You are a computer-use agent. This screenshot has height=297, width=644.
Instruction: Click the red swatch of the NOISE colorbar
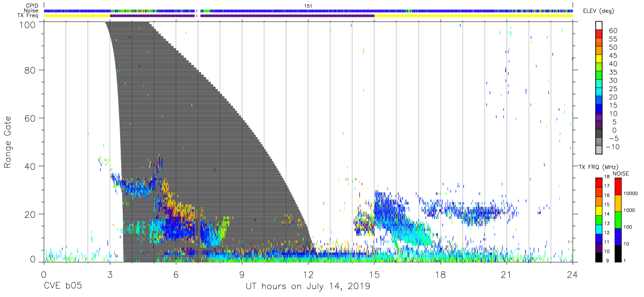pyautogui.click(x=618, y=186)
